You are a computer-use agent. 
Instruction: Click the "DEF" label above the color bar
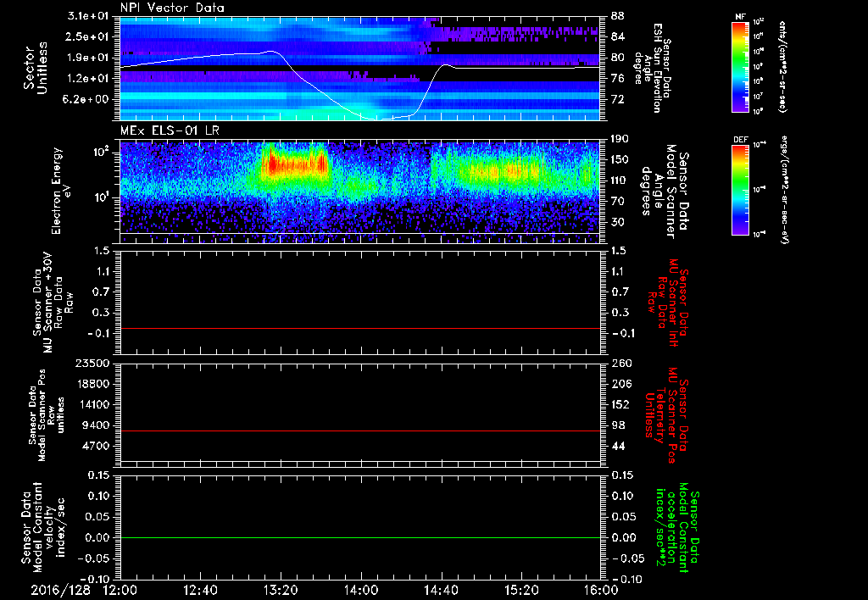coord(740,140)
